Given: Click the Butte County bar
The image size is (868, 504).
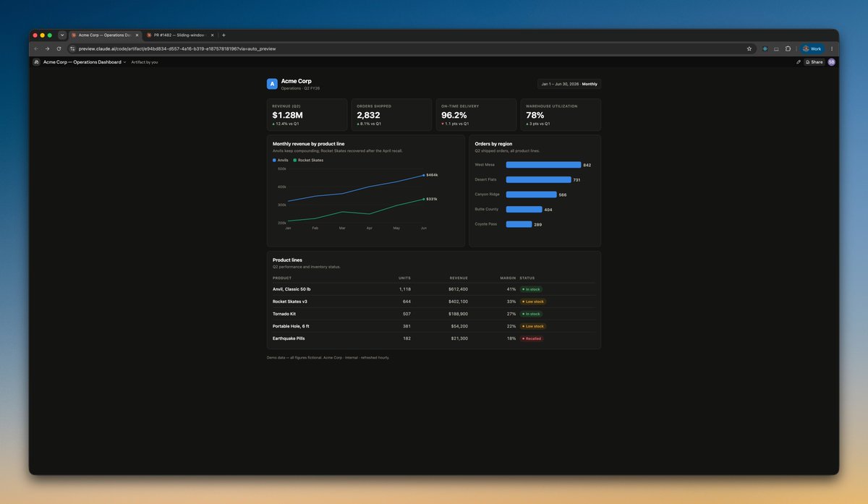Looking at the screenshot, I should coord(524,209).
